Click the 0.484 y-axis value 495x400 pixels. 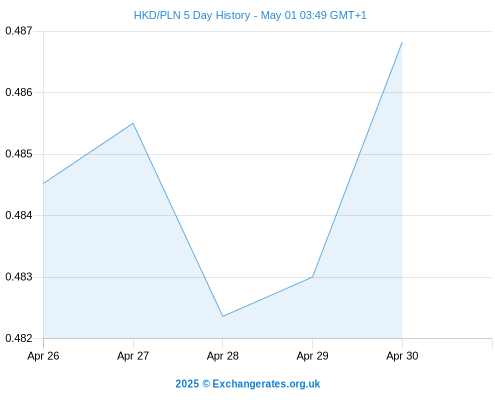[x=19, y=215]
